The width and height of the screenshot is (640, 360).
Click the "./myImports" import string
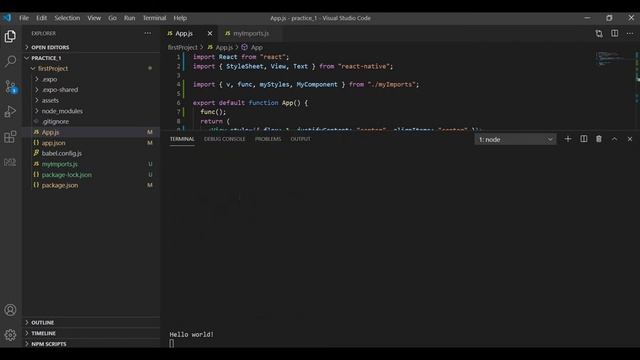391,84
